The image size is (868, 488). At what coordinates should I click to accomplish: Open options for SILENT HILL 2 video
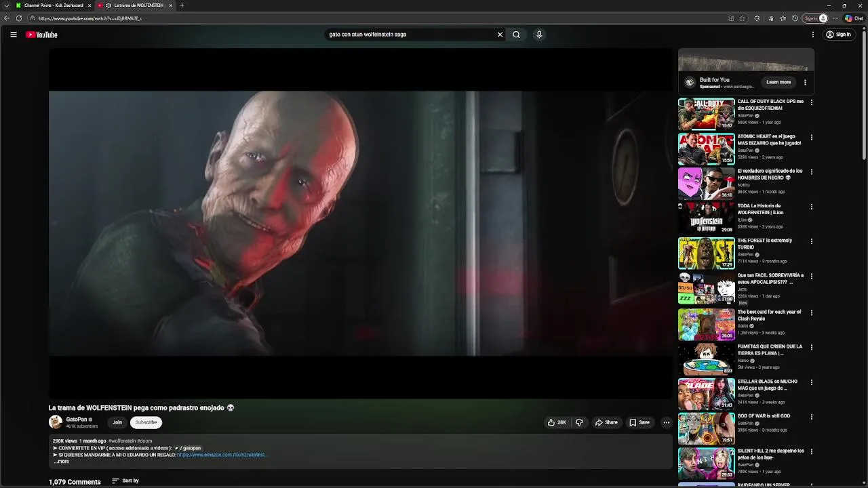(812, 451)
